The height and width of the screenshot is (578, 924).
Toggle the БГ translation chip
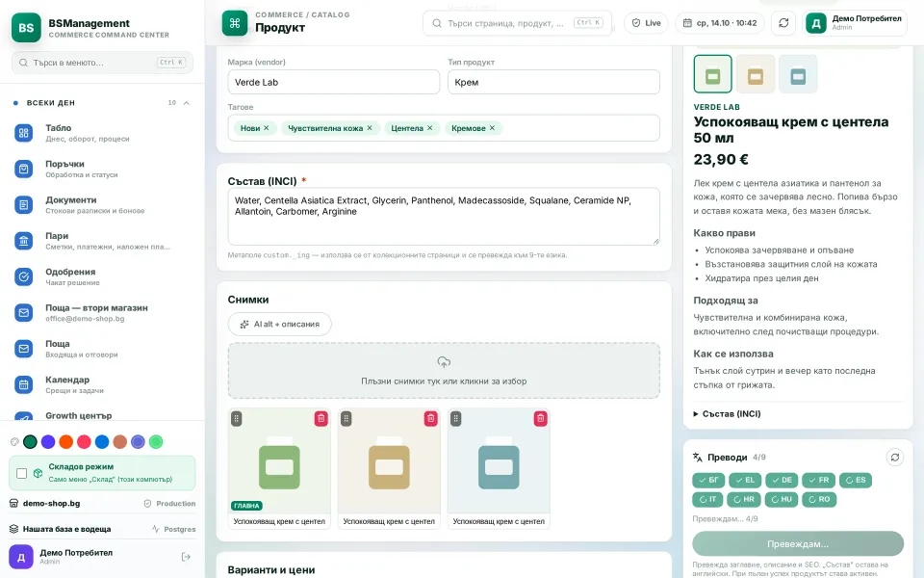click(x=708, y=480)
